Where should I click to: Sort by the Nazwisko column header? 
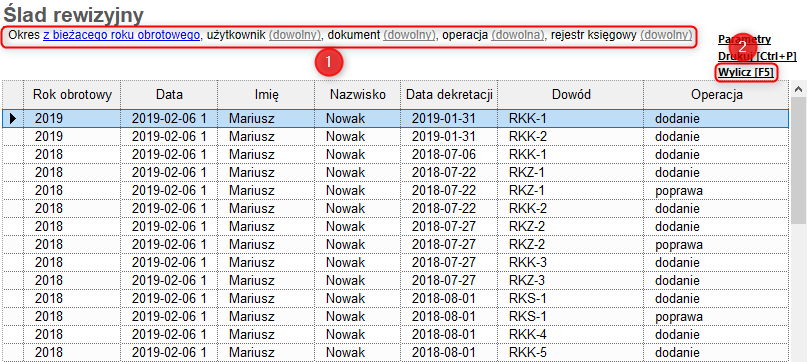(357, 95)
